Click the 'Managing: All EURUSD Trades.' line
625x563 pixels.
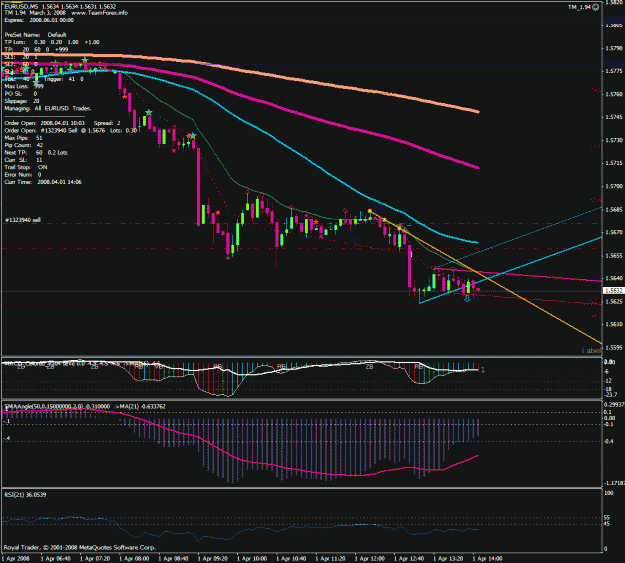click(x=48, y=108)
